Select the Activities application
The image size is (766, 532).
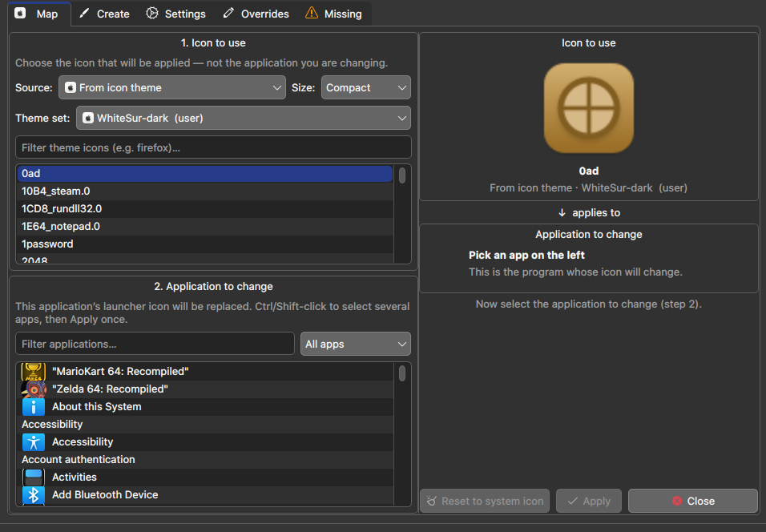205,477
